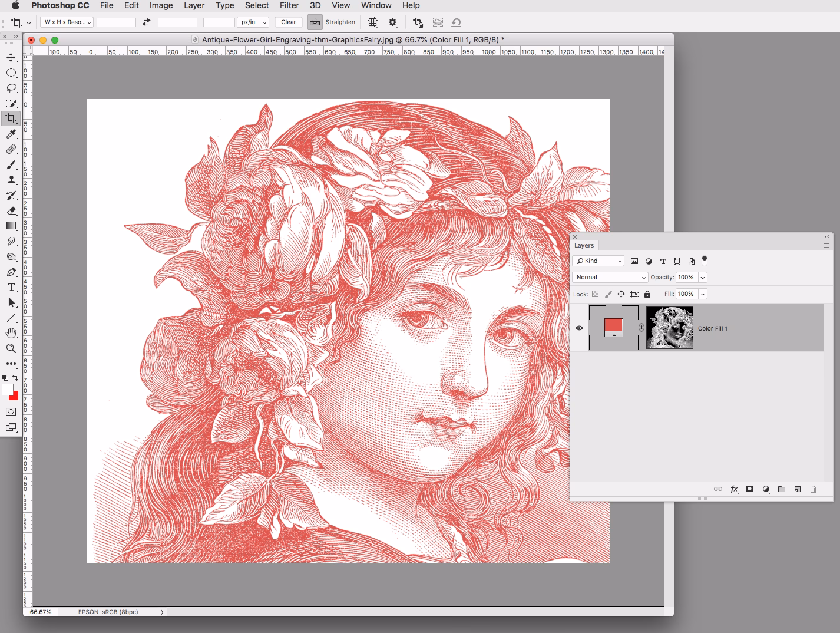Select the Lasso tool
The height and width of the screenshot is (633, 840).
(x=11, y=88)
